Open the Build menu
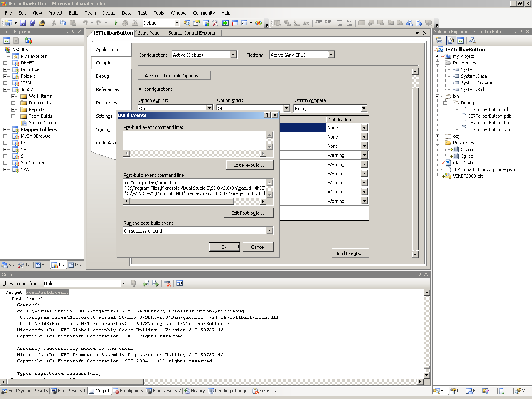 coord(74,13)
